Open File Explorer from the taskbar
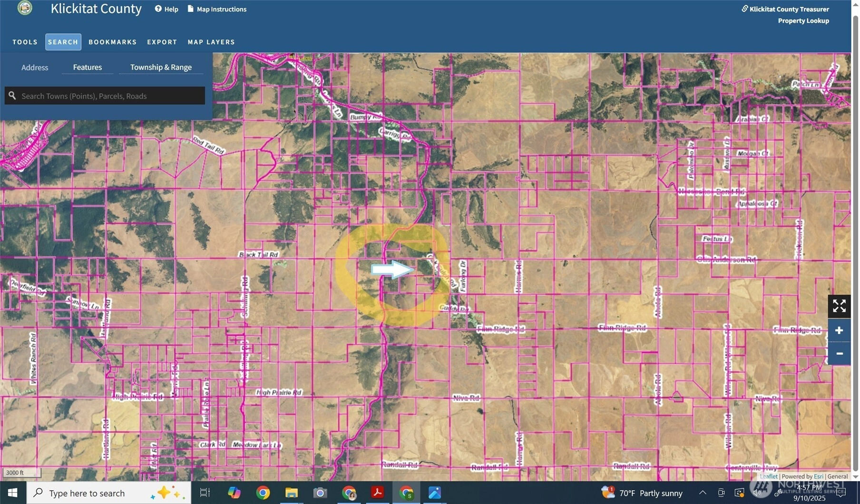This screenshot has height=504, width=860. click(291, 493)
